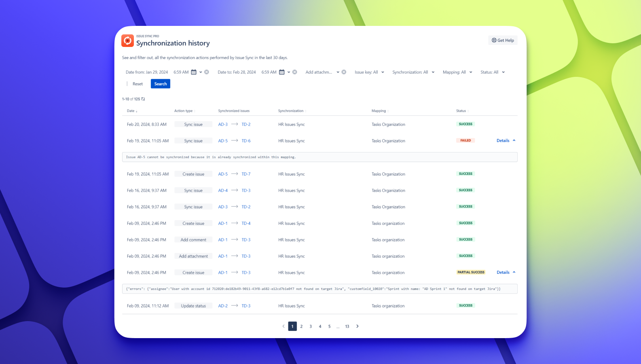
Task: Open AD-3 link in Feb 20 row
Action: pyautogui.click(x=223, y=125)
